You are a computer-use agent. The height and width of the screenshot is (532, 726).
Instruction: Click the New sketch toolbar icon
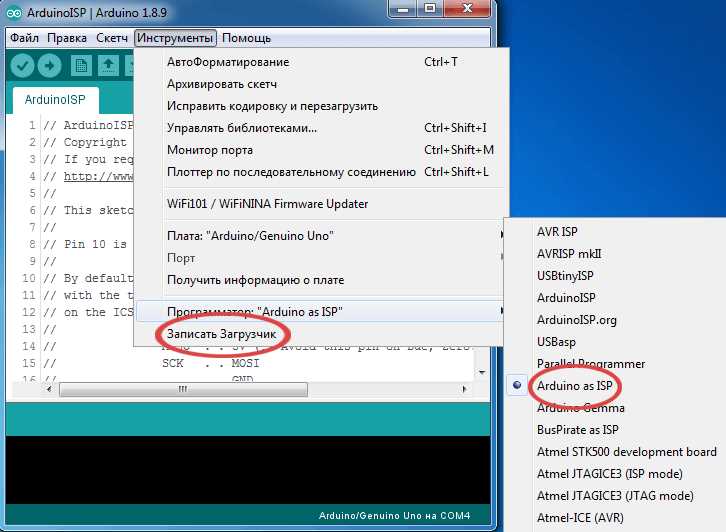tap(81, 65)
